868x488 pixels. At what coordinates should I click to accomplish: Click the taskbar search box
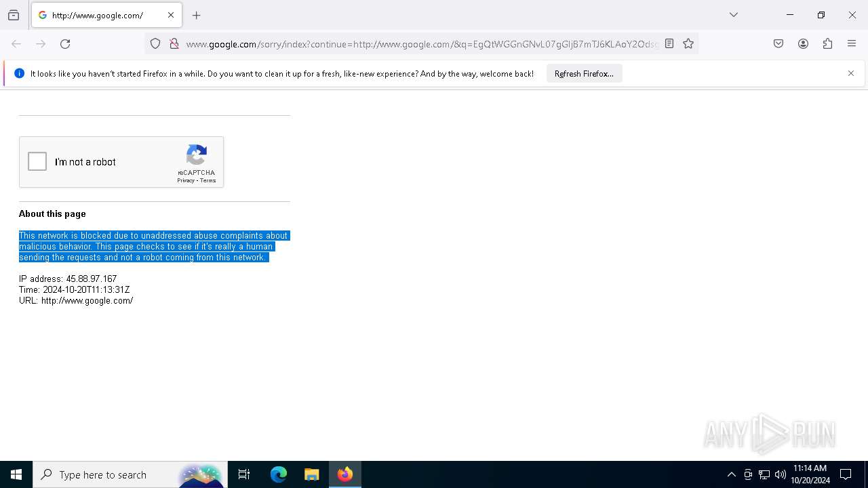click(x=130, y=474)
